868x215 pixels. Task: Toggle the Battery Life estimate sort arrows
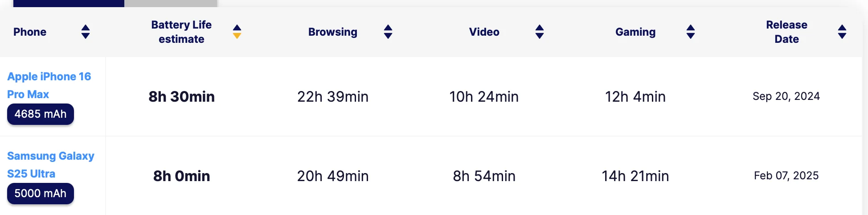pyautogui.click(x=237, y=32)
